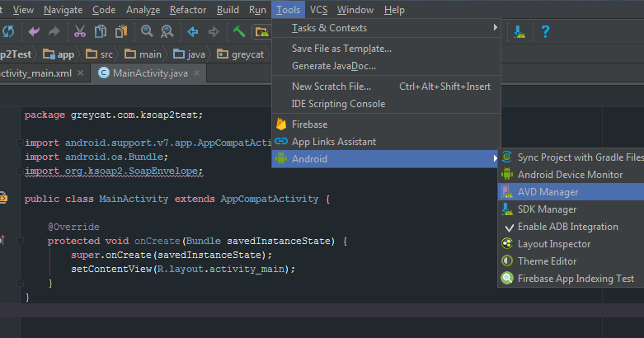Screen dimensions: 644x338
Task: Click the AppCompatActivity class name in code
Action: tap(270, 199)
